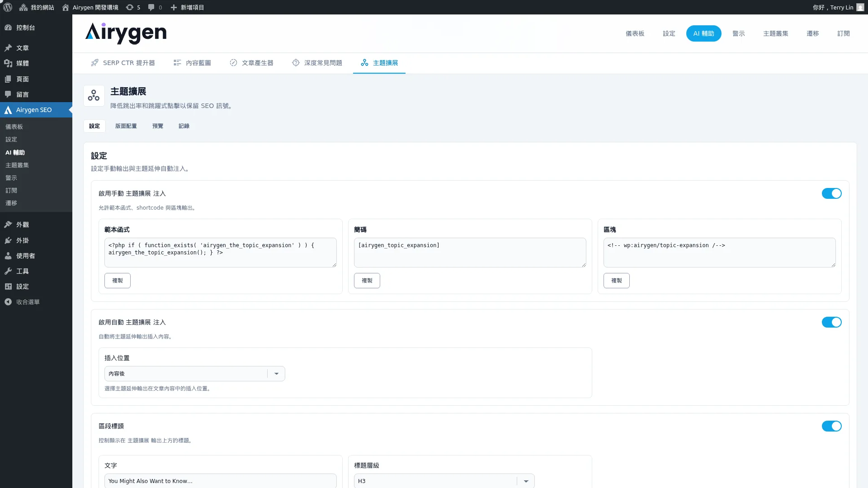The image size is (868, 488).
Task: Open 警示 in top navigation
Action: 738,33
